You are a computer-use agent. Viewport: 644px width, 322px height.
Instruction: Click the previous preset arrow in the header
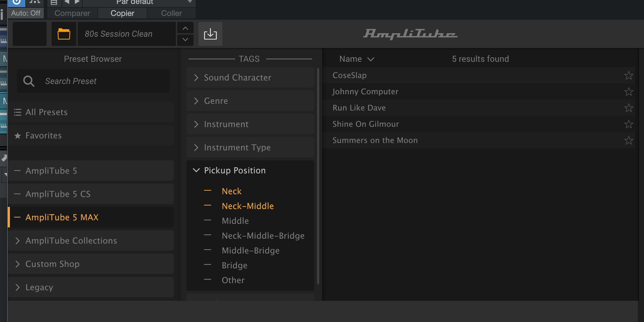pyautogui.click(x=66, y=2)
